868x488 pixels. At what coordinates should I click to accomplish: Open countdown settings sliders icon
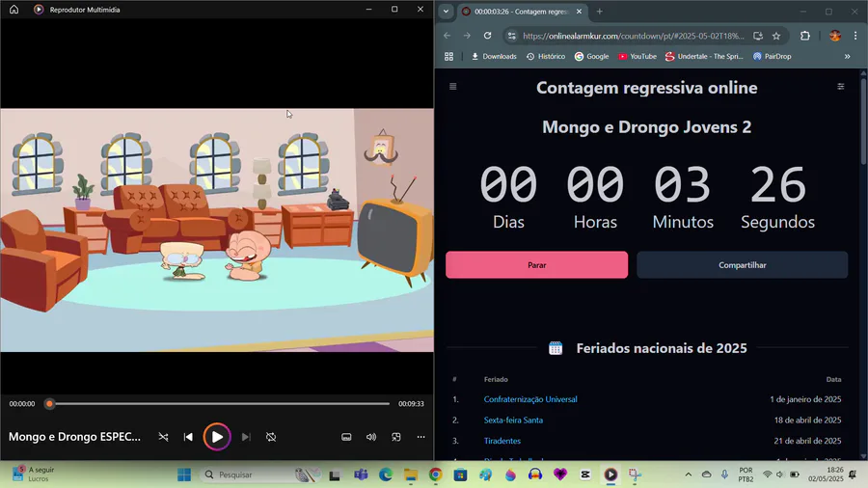pyautogui.click(x=841, y=86)
